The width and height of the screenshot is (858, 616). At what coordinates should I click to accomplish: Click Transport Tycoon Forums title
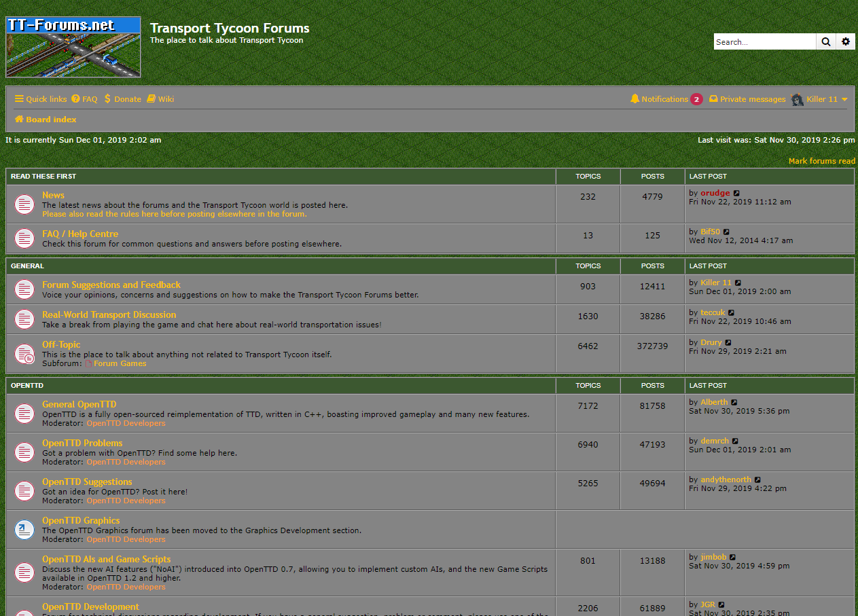[x=230, y=28]
